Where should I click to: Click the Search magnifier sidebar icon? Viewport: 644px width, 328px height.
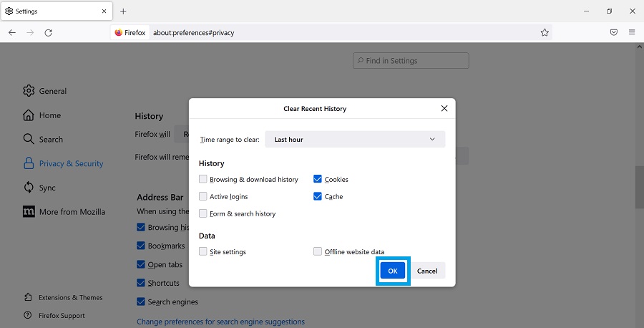(x=29, y=139)
